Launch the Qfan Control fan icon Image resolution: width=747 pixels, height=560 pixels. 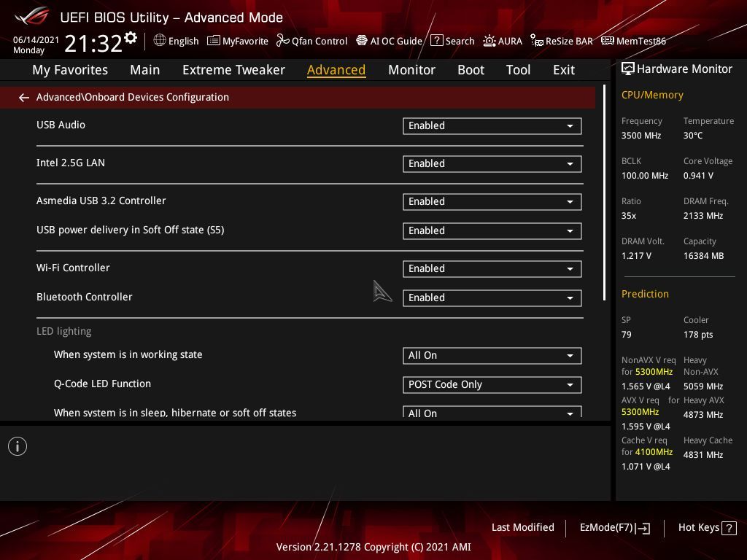point(282,41)
